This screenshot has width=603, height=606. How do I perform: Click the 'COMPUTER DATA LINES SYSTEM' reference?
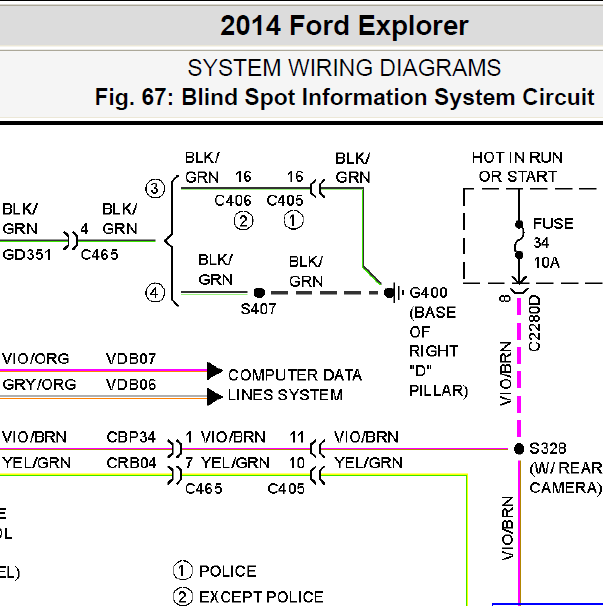[x=295, y=385]
